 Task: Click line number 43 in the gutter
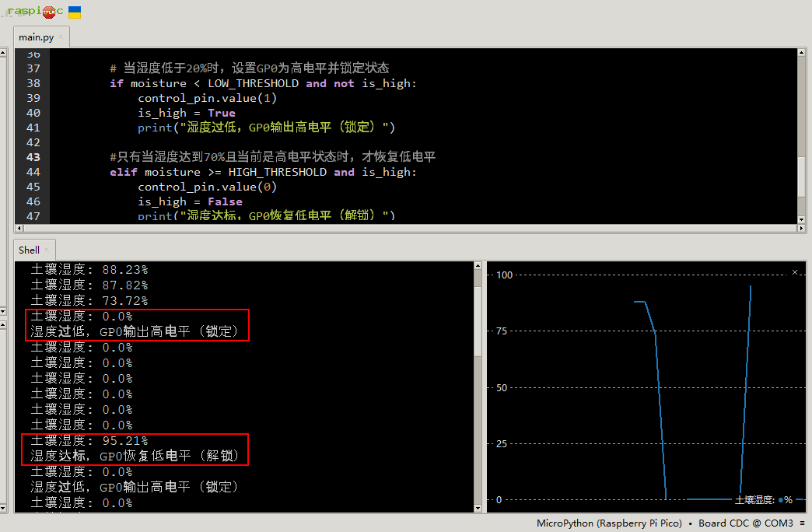pyautogui.click(x=33, y=157)
